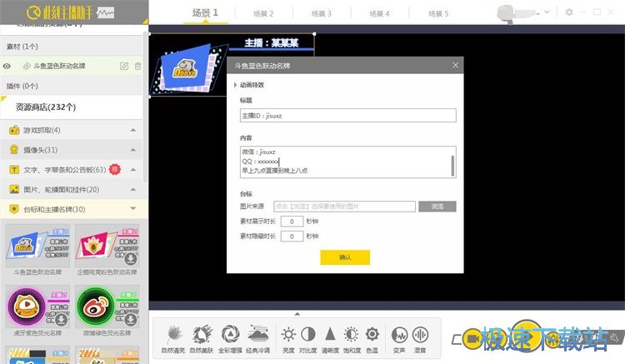Open the 混音 audio mixer icon
Viewport: 625px width, 364px height.
tap(419, 334)
